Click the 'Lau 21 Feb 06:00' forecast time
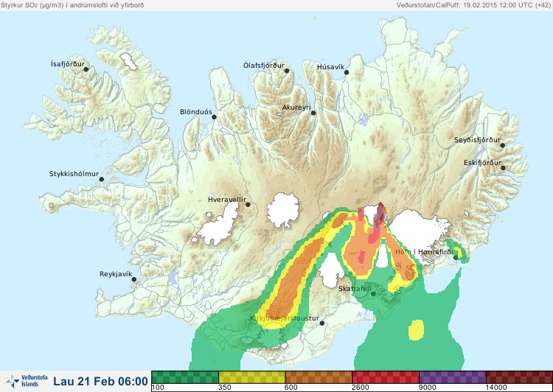The width and height of the screenshot is (553, 392). pyautogui.click(x=101, y=381)
